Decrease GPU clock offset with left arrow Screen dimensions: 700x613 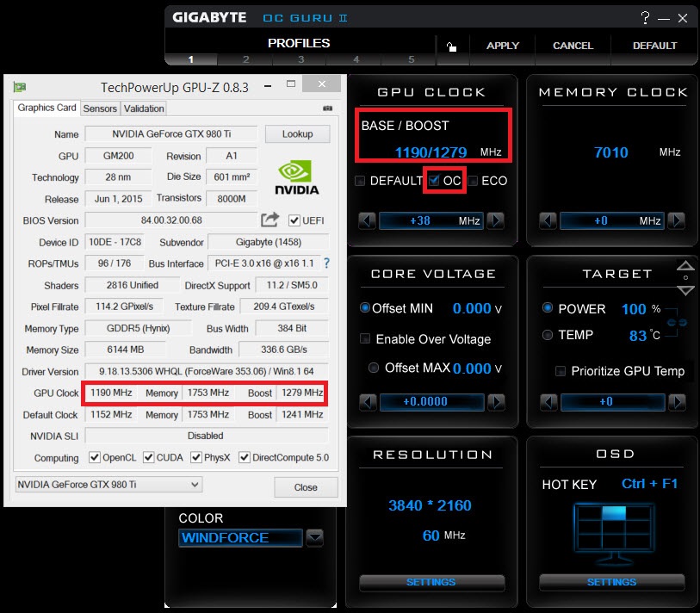(367, 220)
